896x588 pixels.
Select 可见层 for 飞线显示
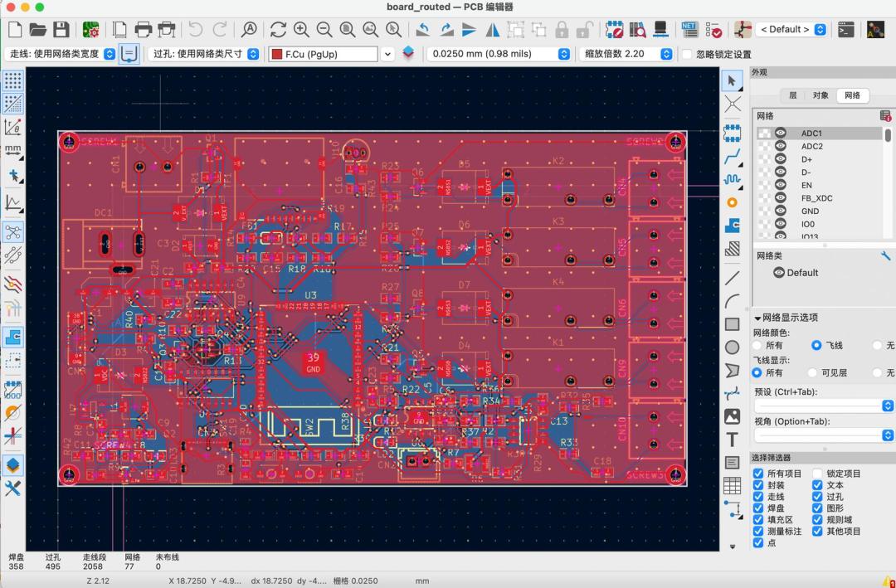point(812,372)
